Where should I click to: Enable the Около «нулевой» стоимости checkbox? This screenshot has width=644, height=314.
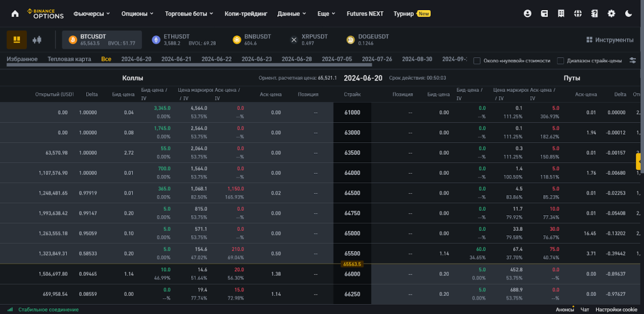pyautogui.click(x=477, y=61)
